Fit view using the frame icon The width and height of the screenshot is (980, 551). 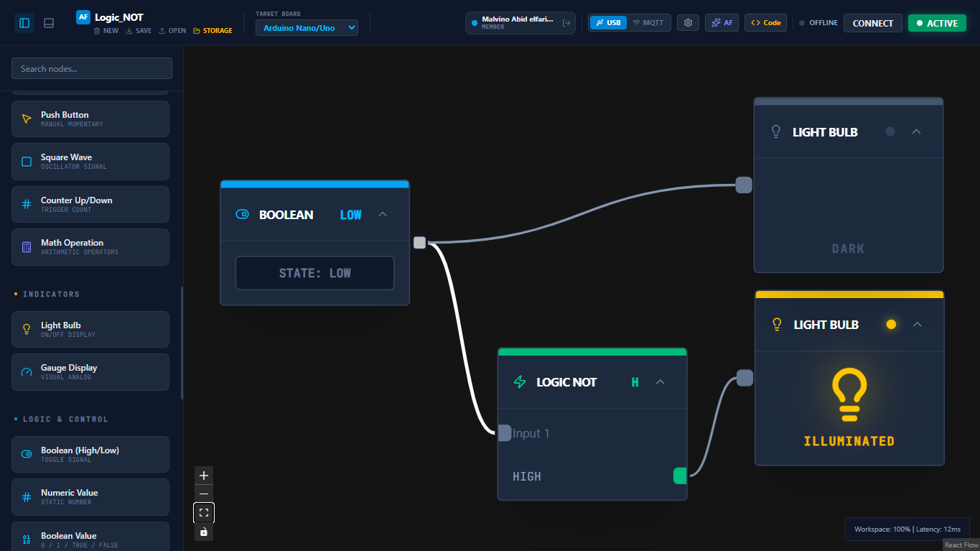coord(204,513)
